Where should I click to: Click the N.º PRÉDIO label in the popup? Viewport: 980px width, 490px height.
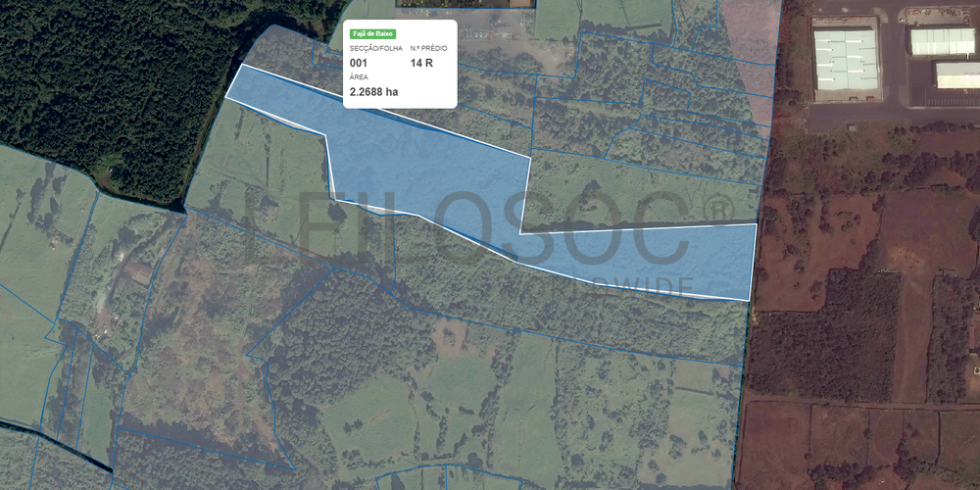(x=429, y=48)
